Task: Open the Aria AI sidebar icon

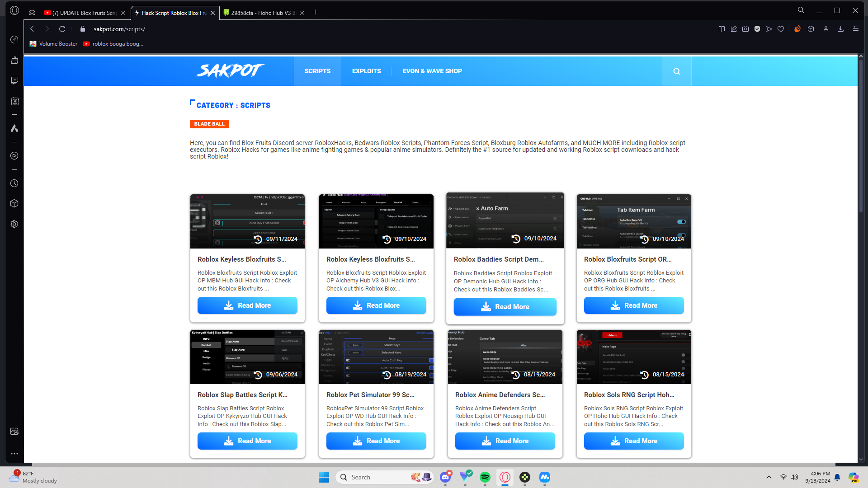Action: [x=14, y=129]
